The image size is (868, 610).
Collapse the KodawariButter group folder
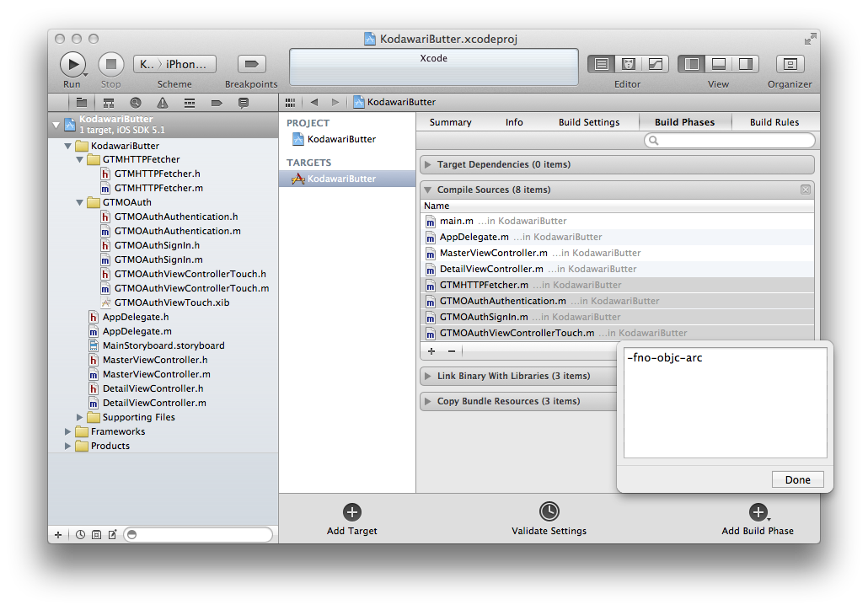[67, 146]
